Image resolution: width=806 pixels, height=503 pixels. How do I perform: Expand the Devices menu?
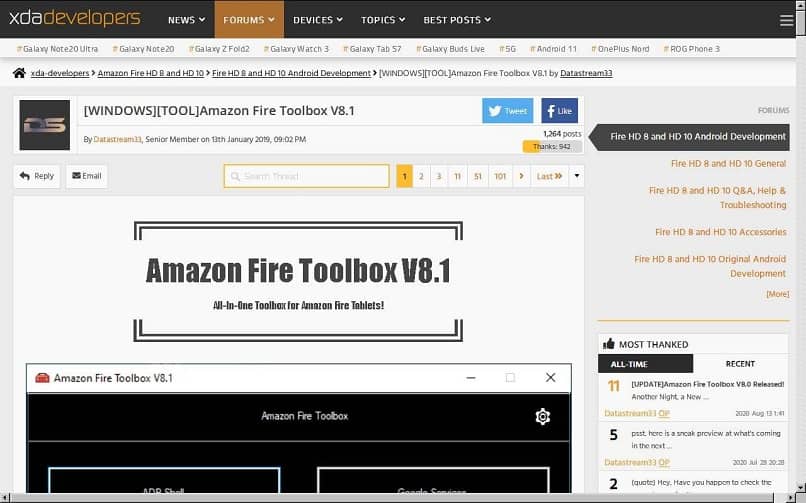tap(318, 20)
